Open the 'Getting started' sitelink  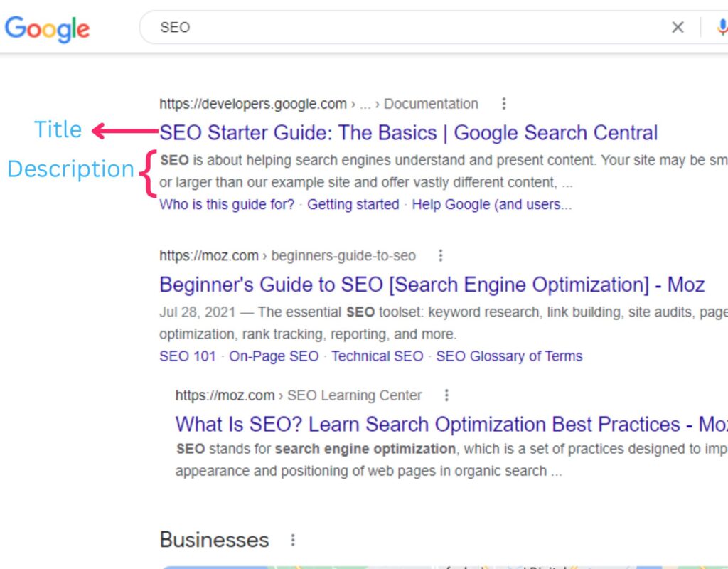[x=353, y=204]
